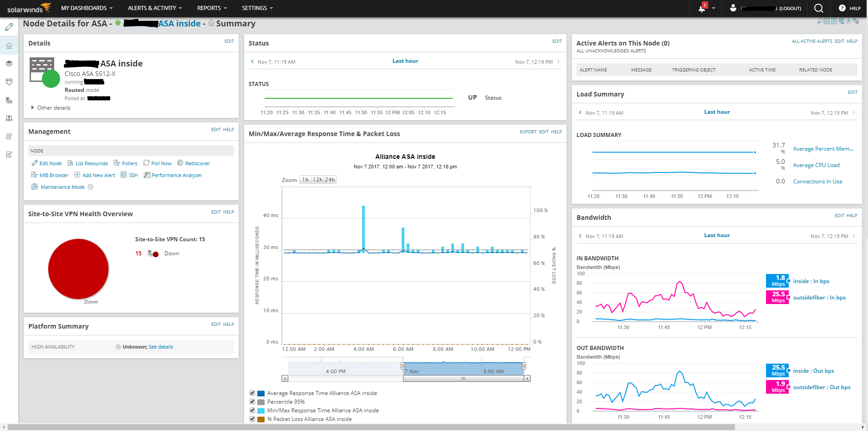Click the MIB Browser icon
The image size is (868, 431).
click(35, 175)
